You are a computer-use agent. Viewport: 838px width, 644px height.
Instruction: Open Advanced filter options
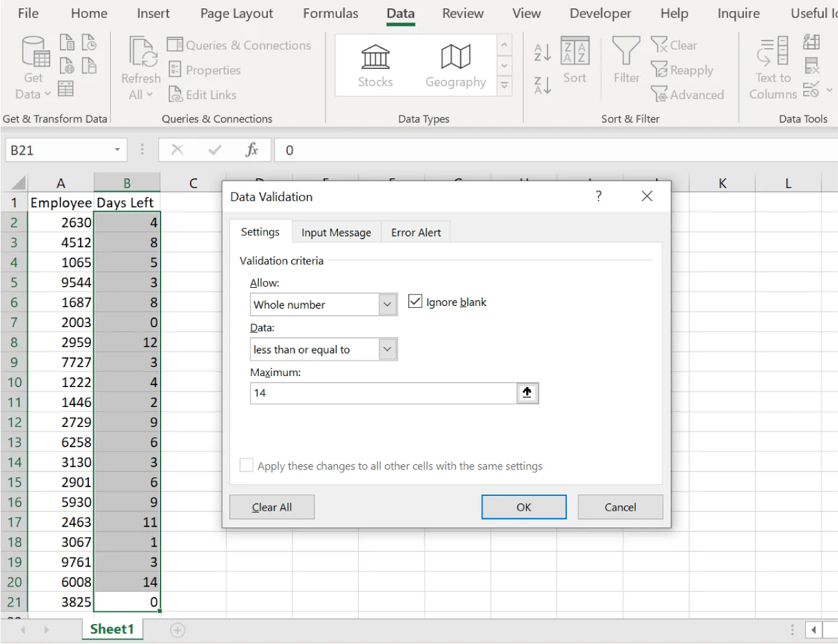[688, 95]
